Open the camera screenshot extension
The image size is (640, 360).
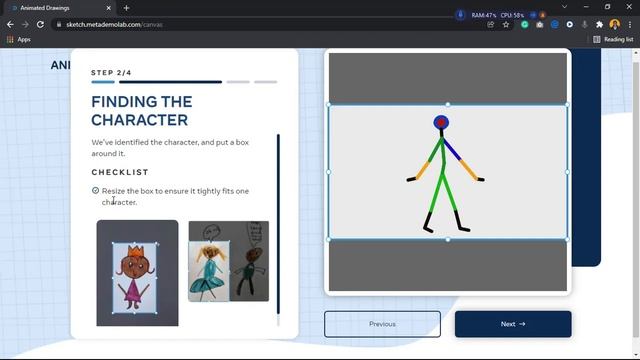coord(540,25)
